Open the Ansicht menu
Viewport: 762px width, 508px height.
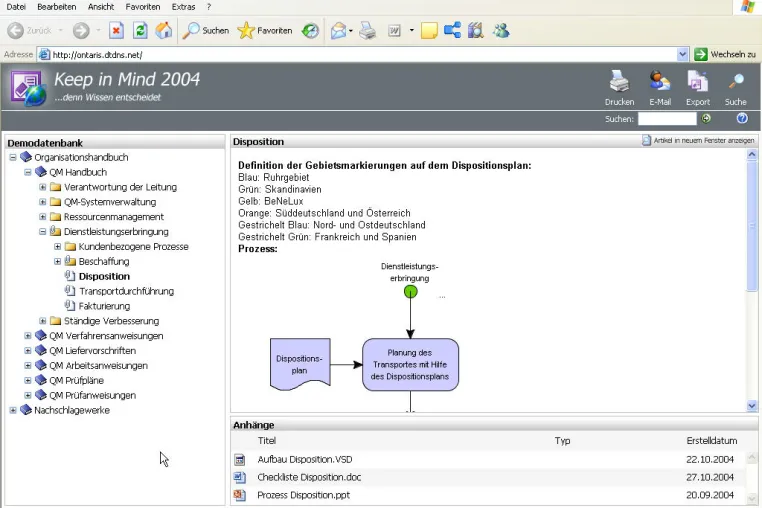[101, 7]
